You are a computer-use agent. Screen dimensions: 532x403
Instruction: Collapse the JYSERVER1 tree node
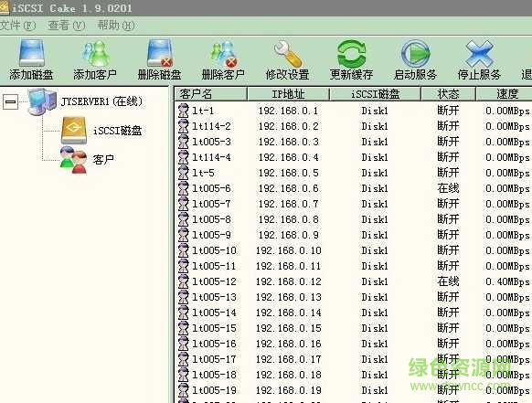coord(11,101)
